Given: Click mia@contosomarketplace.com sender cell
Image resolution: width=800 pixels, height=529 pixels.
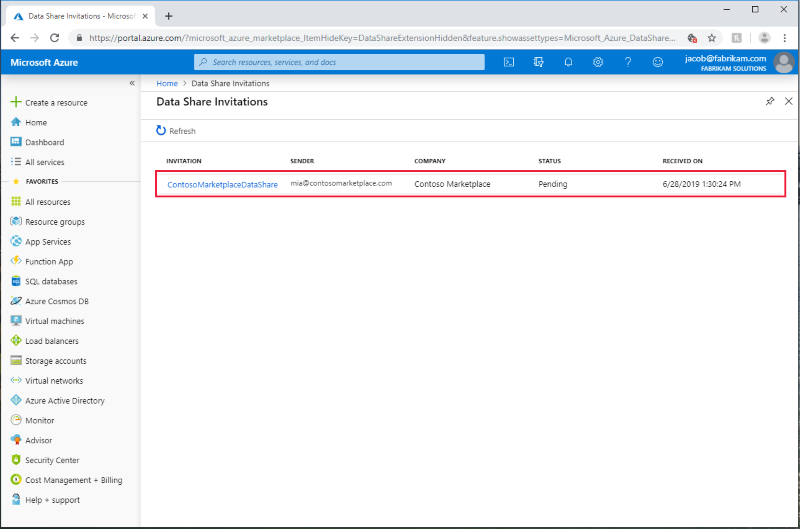Looking at the screenshot, I should 341,183.
